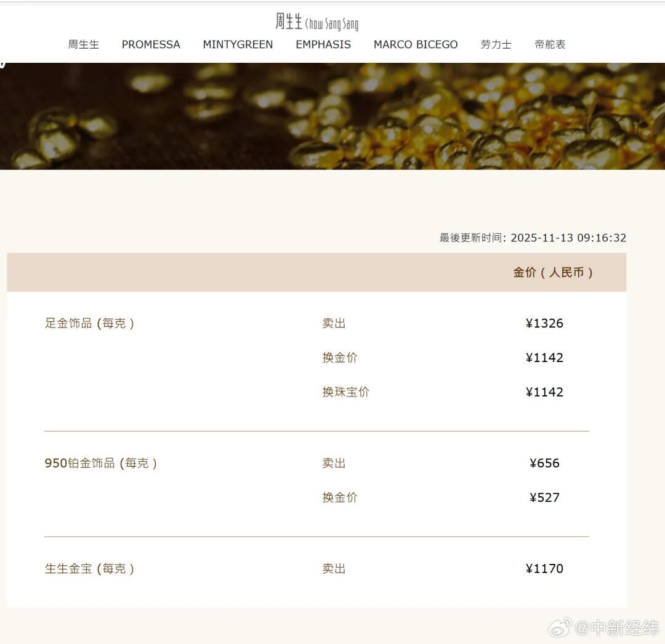Select the 足金饰品 (每克) row label

(89, 323)
